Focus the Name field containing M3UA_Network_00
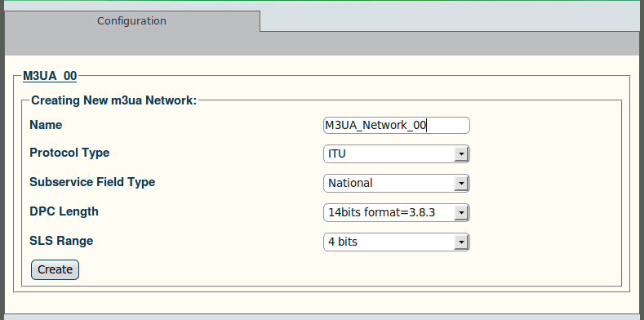 click(397, 125)
